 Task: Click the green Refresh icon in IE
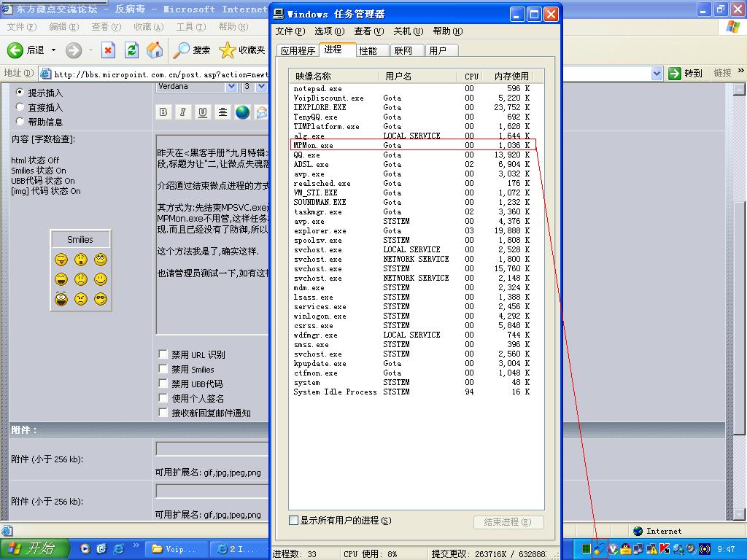click(131, 50)
